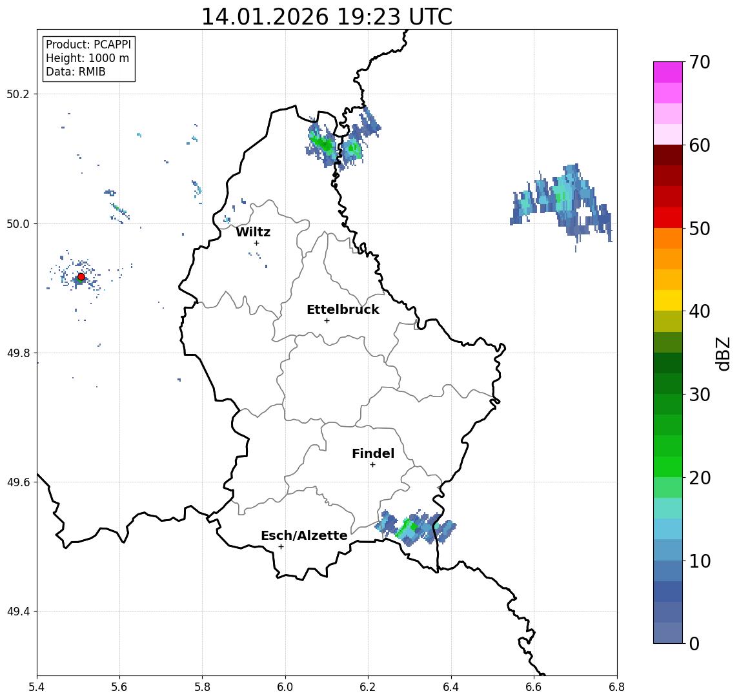Click the "Height: 1000 m" line
The image size is (739, 700).
point(87,58)
